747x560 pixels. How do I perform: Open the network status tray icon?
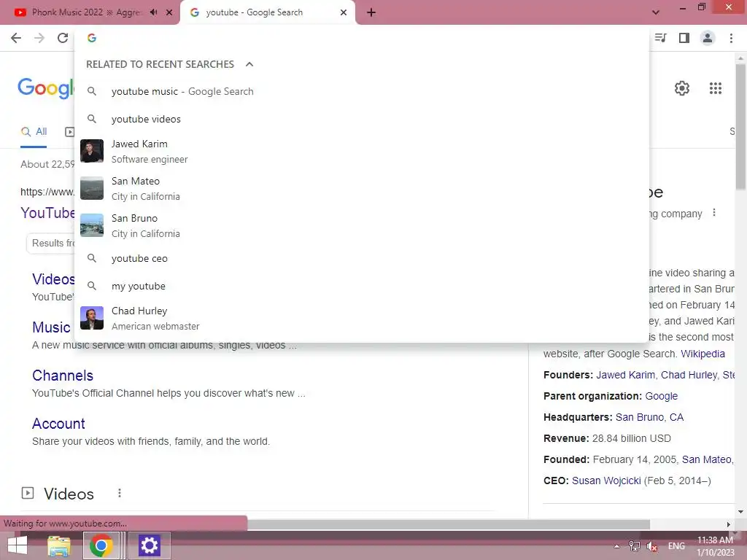coord(634,546)
